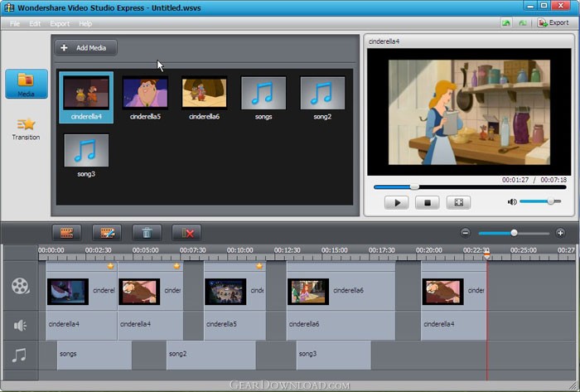
Task: Click the 00:05:00 mark on ruler
Action: 145,250
